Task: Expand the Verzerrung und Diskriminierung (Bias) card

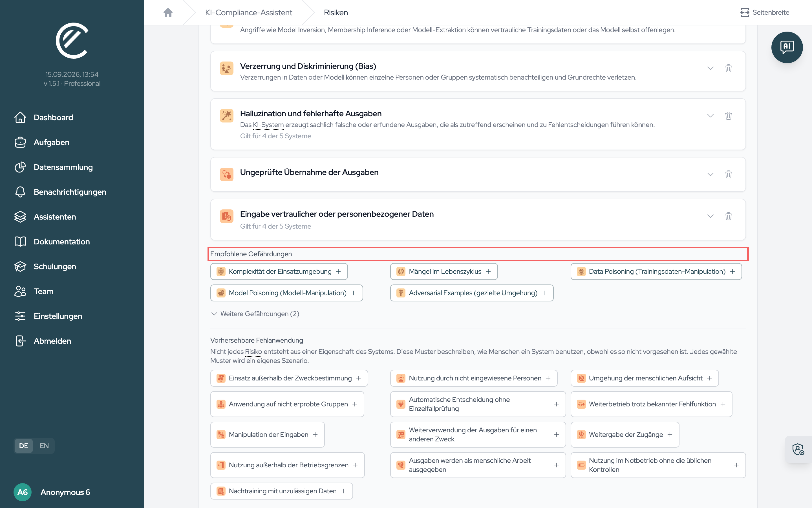Action: pos(710,68)
